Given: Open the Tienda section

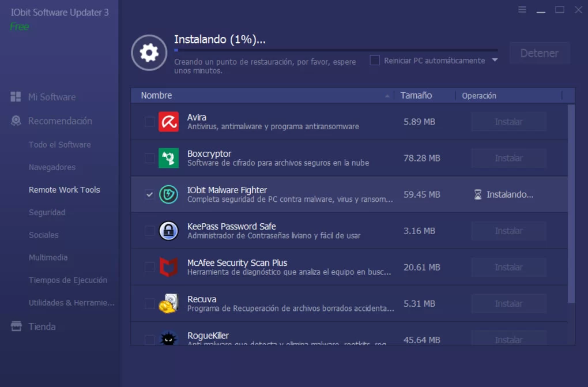Looking at the screenshot, I should [x=42, y=326].
